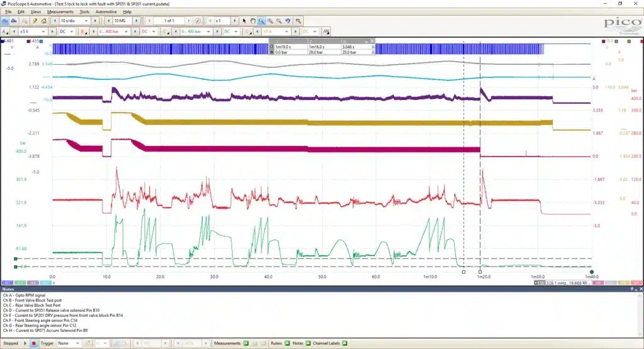644x349 pixels.
Task: Select the marquee zoom tool
Action: click(x=262, y=21)
